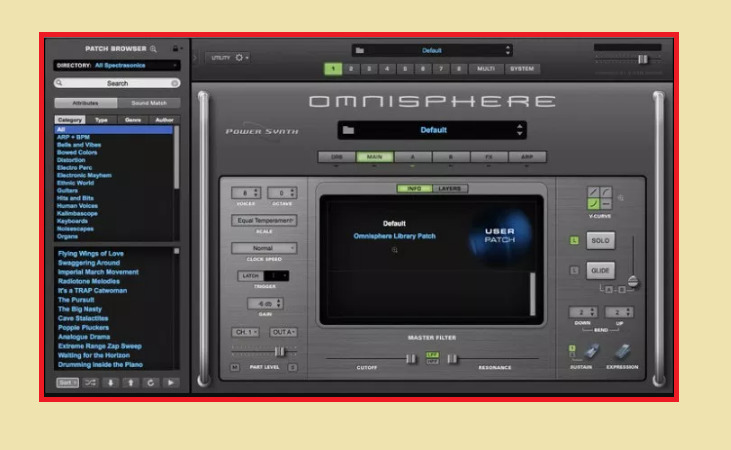
Task: Click the Cutoff slider handle
Action: 411,359
